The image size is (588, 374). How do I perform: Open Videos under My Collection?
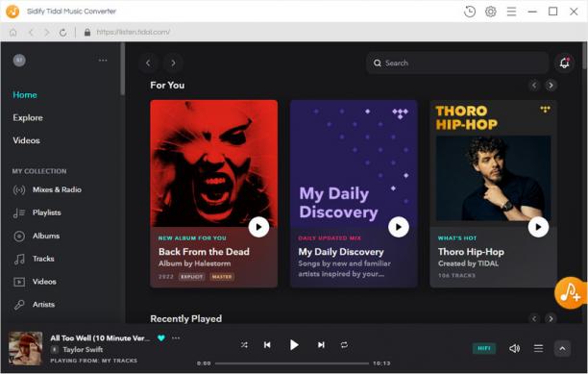35,282
